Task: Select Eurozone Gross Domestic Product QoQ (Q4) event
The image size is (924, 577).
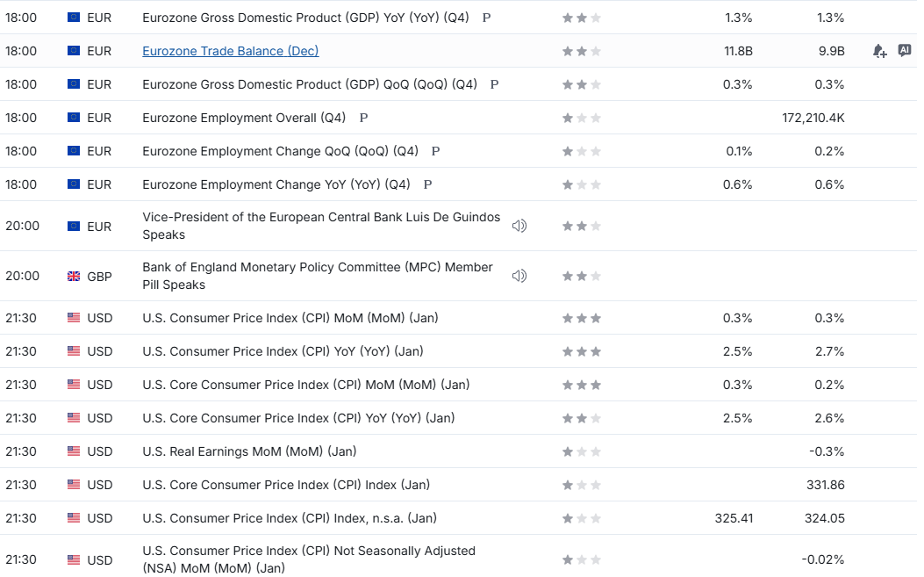Action: (x=310, y=84)
